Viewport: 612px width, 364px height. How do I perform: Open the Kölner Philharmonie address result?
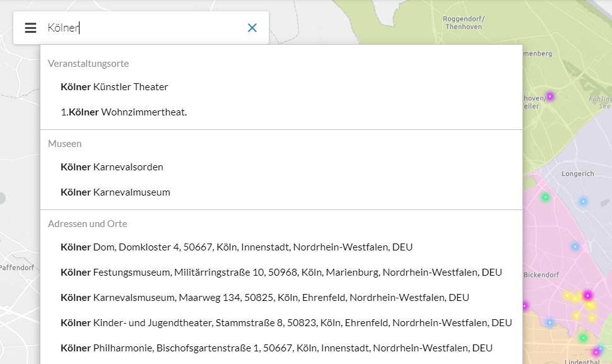276,348
